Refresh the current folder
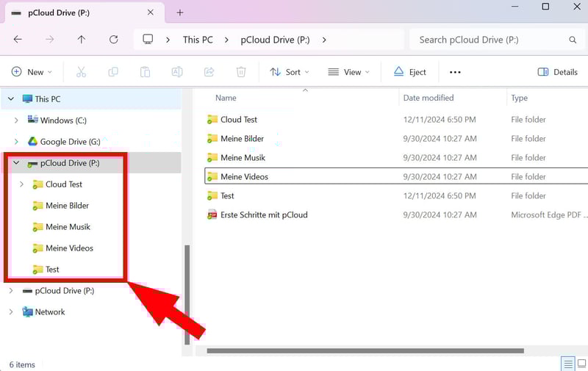Screen dimensions: 588x371 click(x=114, y=40)
